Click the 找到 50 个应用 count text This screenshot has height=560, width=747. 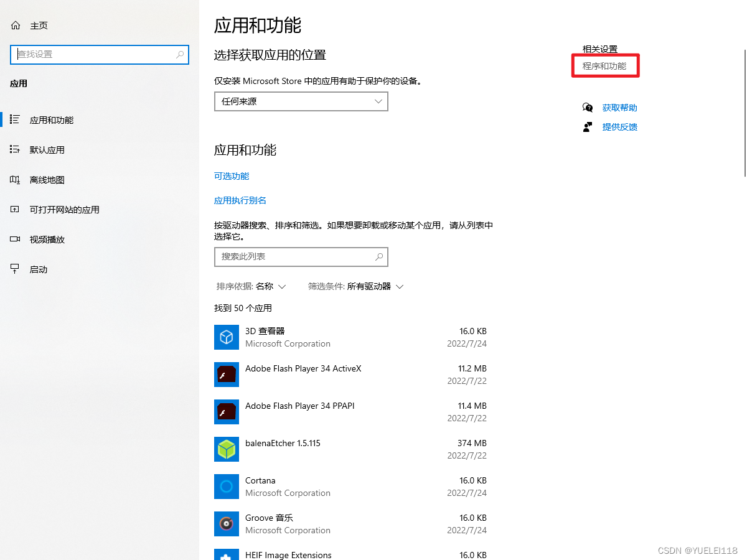coord(243,308)
